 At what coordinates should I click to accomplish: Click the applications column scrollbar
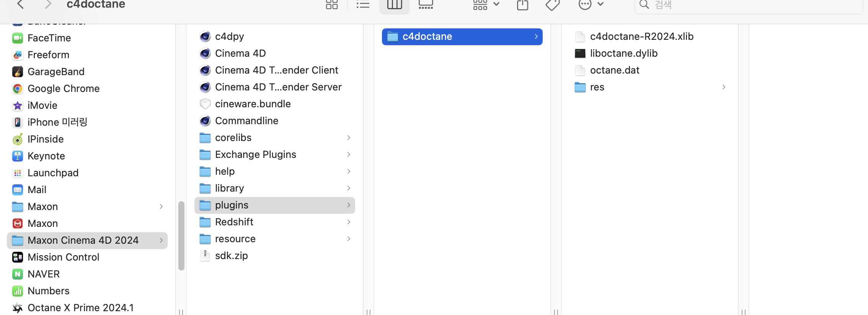pos(181,235)
